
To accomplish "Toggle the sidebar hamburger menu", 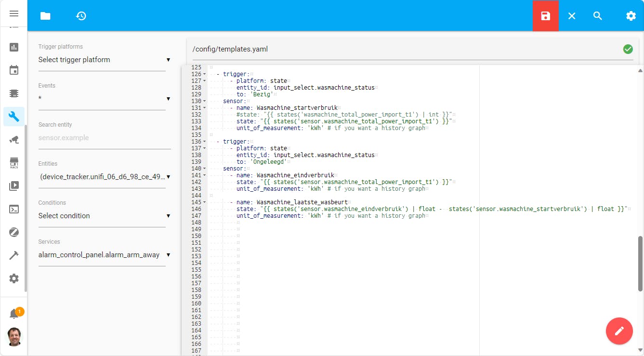I will (14, 13).
